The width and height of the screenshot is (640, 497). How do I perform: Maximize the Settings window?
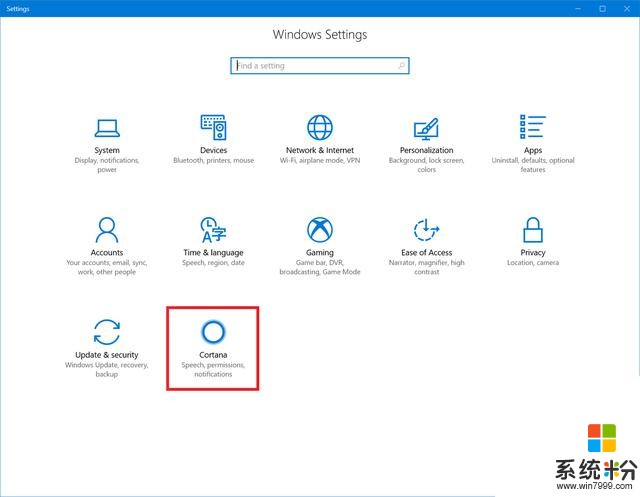click(602, 9)
